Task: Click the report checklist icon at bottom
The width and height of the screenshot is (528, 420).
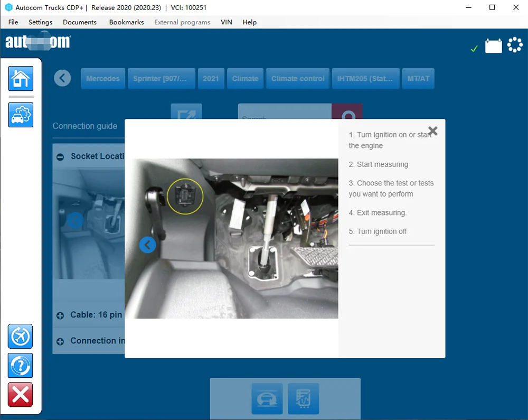Action: click(x=303, y=398)
